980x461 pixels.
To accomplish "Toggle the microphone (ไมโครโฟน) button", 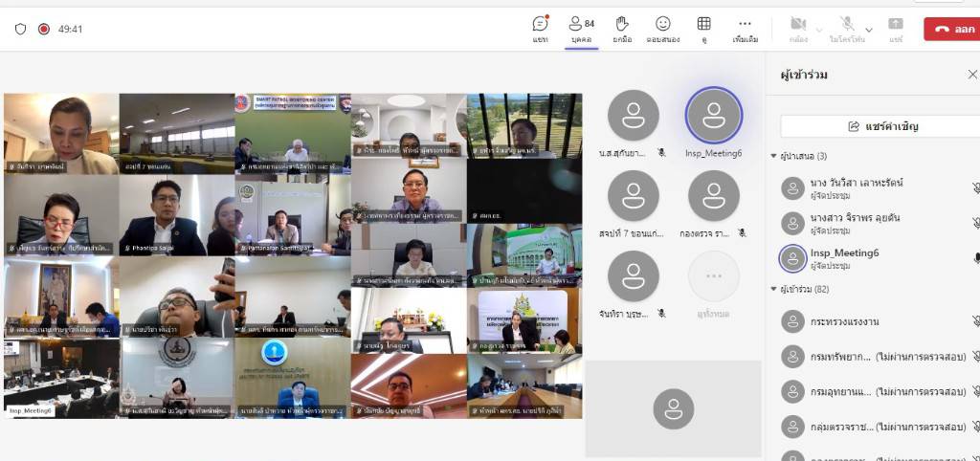I will coord(847,29).
